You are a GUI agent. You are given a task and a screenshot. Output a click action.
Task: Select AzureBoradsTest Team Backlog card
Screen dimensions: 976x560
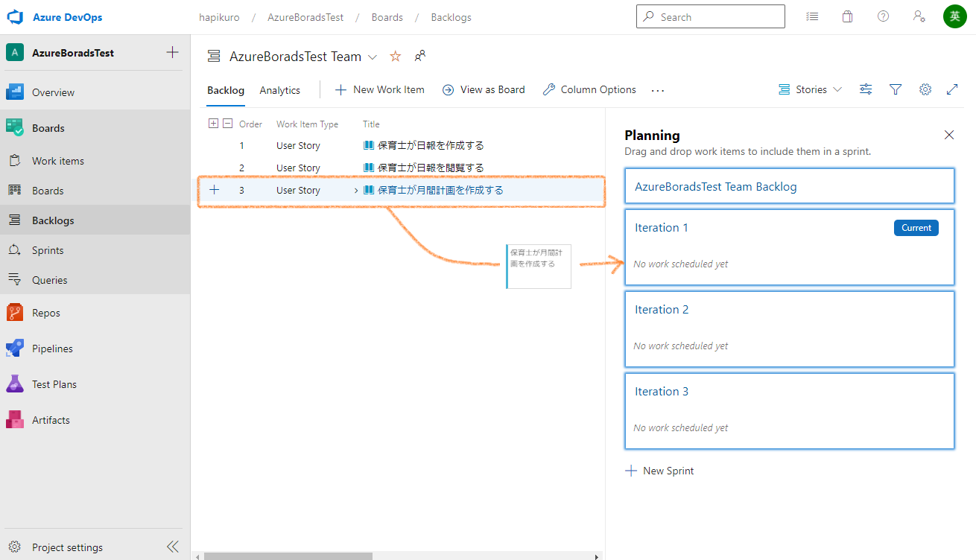click(790, 186)
